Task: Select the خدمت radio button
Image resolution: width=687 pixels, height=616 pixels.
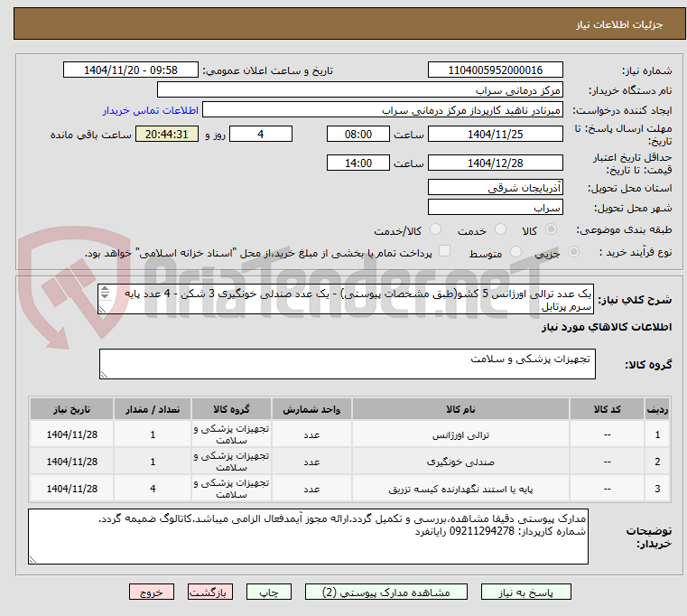Action: click(x=500, y=229)
